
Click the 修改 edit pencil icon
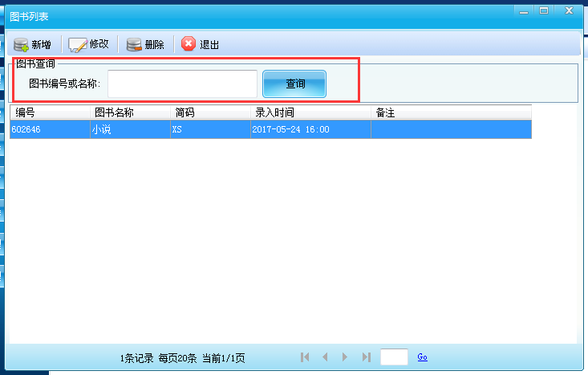coord(77,45)
